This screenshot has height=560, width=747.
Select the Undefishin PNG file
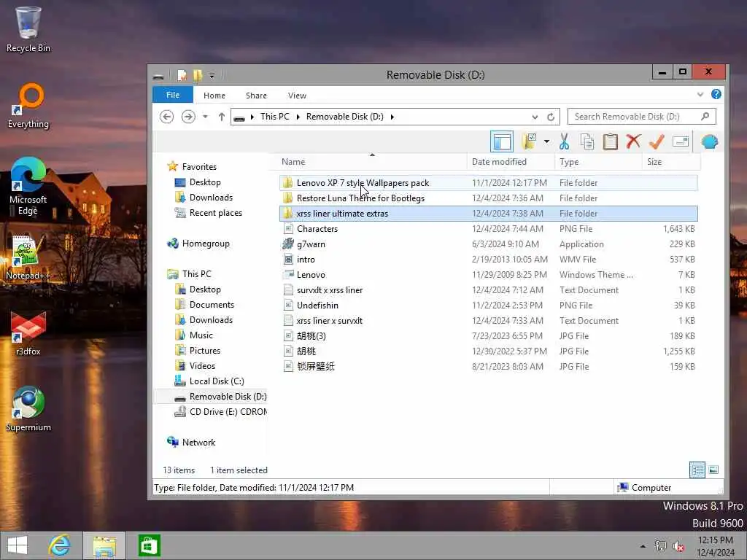(x=489, y=305)
